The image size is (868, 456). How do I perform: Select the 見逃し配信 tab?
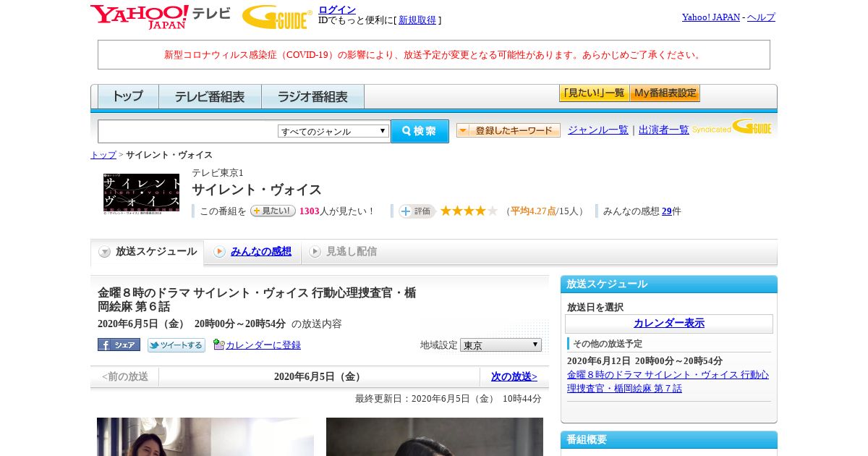pyautogui.click(x=351, y=251)
